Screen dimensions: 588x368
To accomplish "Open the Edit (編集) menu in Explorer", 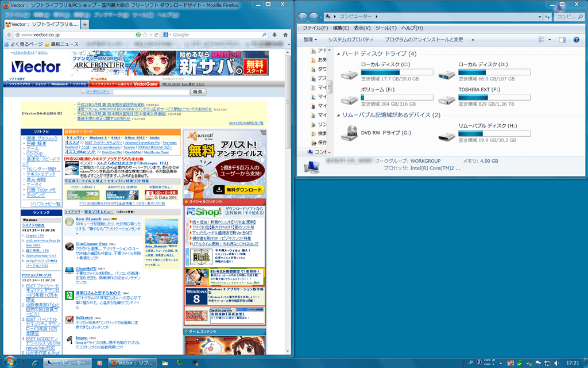I will click(341, 28).
